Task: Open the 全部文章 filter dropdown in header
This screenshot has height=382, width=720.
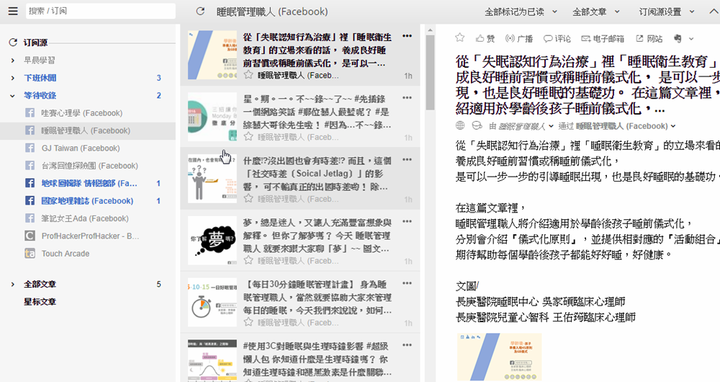Action: 596,12
